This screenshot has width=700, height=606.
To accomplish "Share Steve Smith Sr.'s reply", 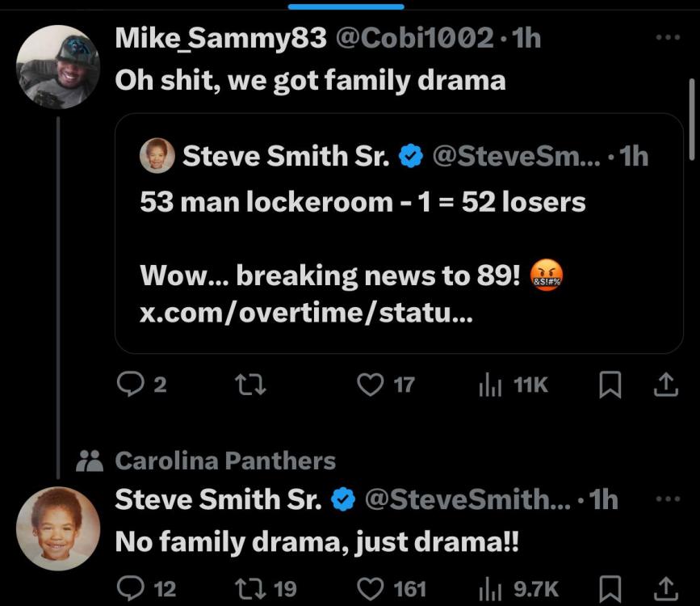I will point(664,588).
